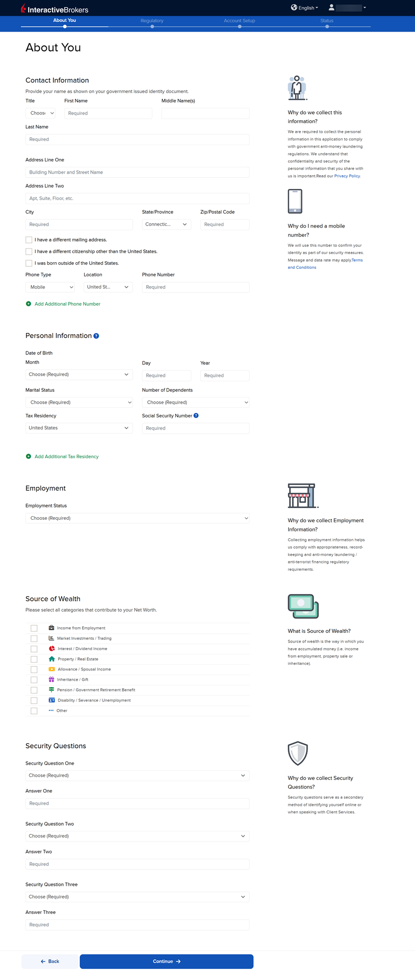Check 'I have a different mailing address'

coord(29,240)
